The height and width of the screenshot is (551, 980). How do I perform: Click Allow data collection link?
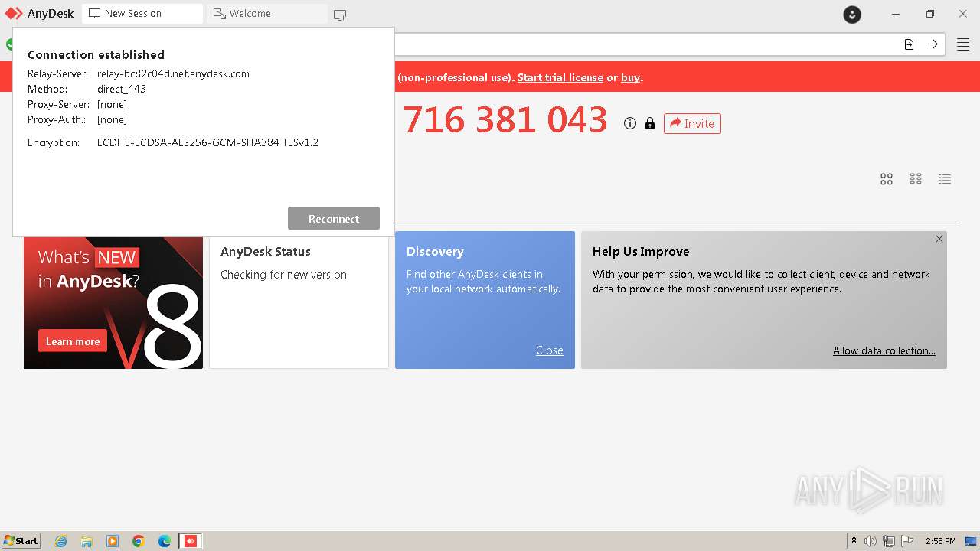(x=884, y=350)
